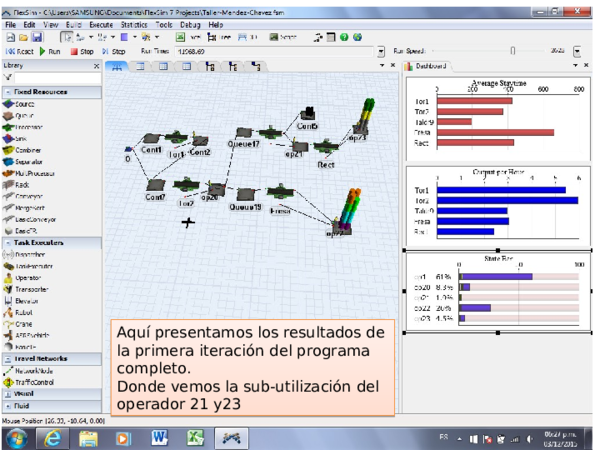600x450 pixels.
Task: Pick the Sink object in Library
Action: (15, 139)
